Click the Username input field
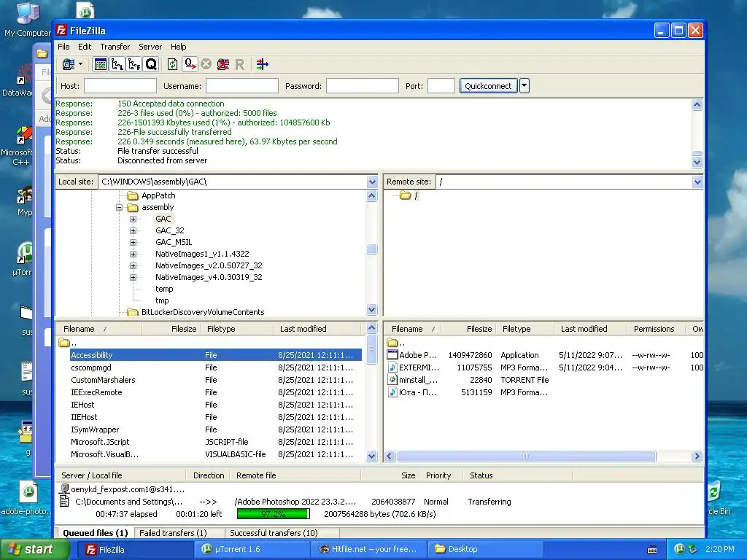Screen dimensions: 747x560 coord(242,86)
